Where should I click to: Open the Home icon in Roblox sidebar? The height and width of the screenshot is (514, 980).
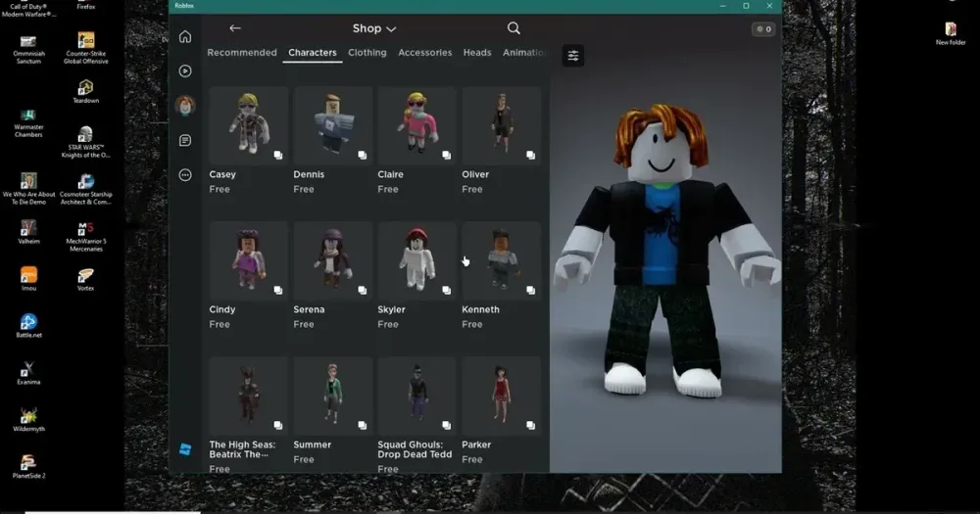[x=185, y=37]
